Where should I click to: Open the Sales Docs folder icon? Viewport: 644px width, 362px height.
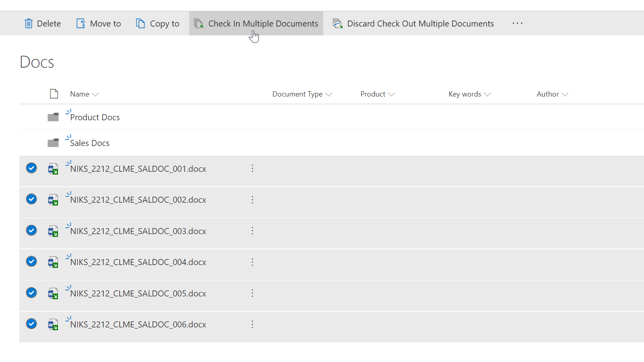pyautogui.click(x=53, y=143)
